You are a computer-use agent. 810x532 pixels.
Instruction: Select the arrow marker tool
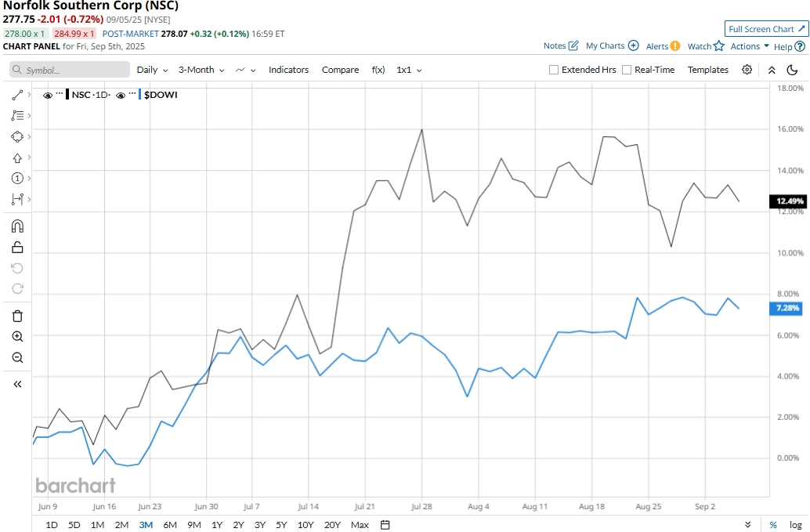17,157
